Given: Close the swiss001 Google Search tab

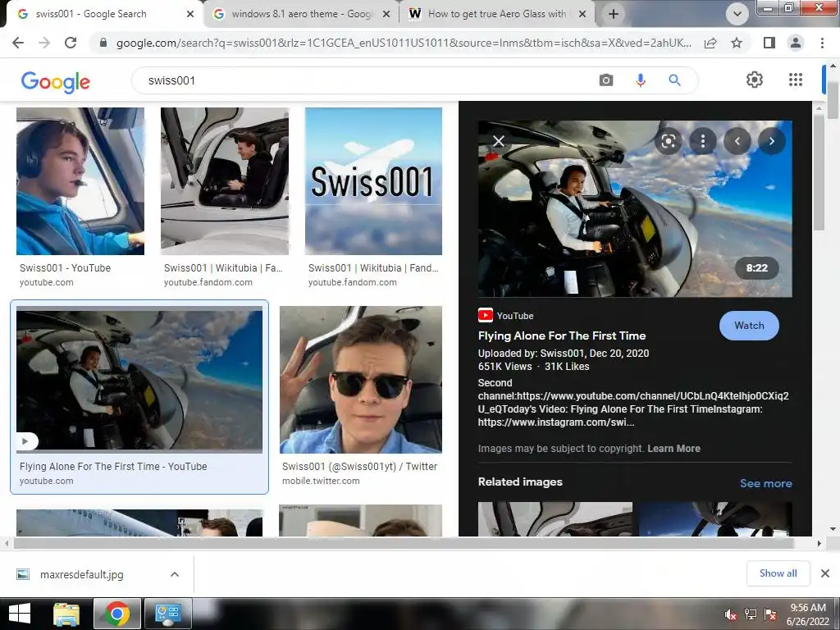Looking at the screenshot, I should pos(190,15).
